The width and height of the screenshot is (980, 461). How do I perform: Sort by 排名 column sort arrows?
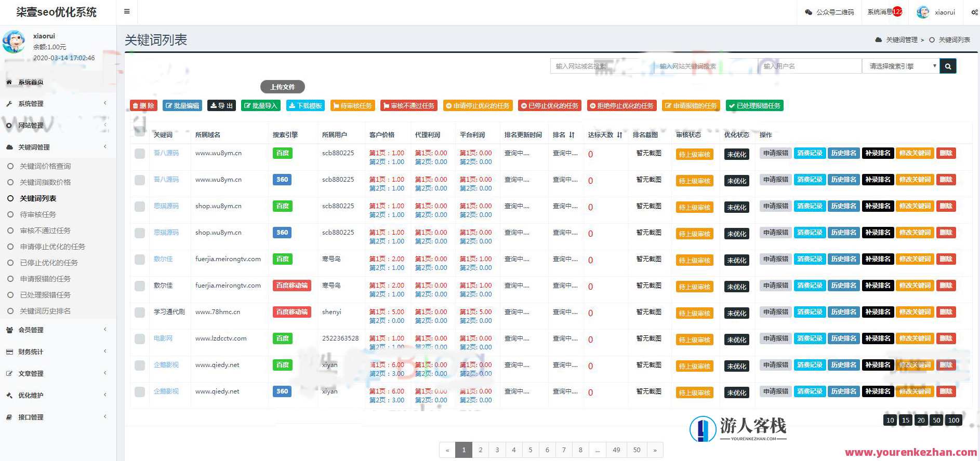pos(572,135)
